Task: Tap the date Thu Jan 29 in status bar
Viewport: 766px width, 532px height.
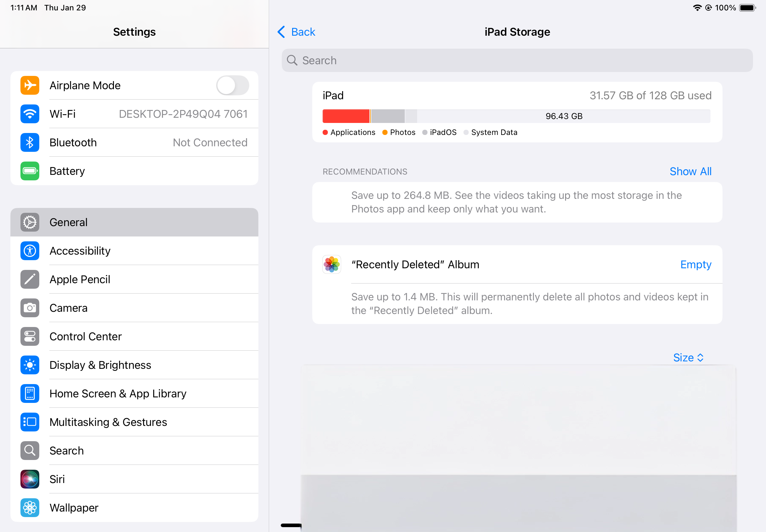Action: pyautogui.click(x=65, y=8)
